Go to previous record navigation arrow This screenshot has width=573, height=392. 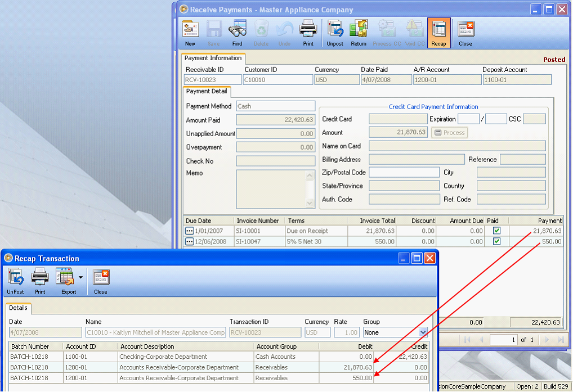(481, 340)
